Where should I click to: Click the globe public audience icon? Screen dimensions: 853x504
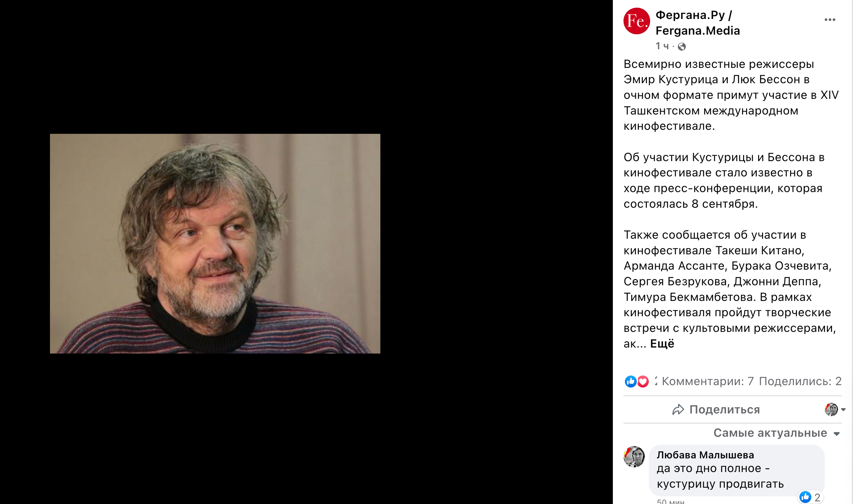(681, 47)
